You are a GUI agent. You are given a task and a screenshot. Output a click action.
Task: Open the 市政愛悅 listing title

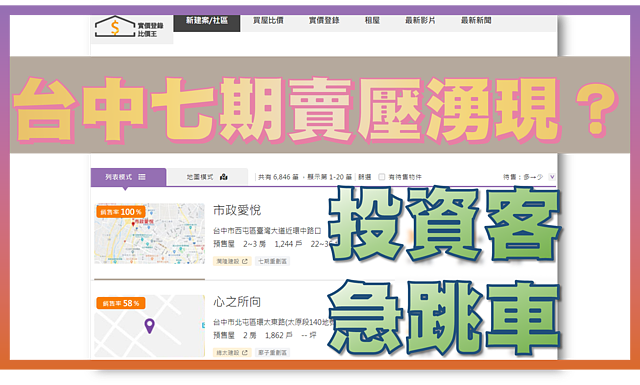237,210
